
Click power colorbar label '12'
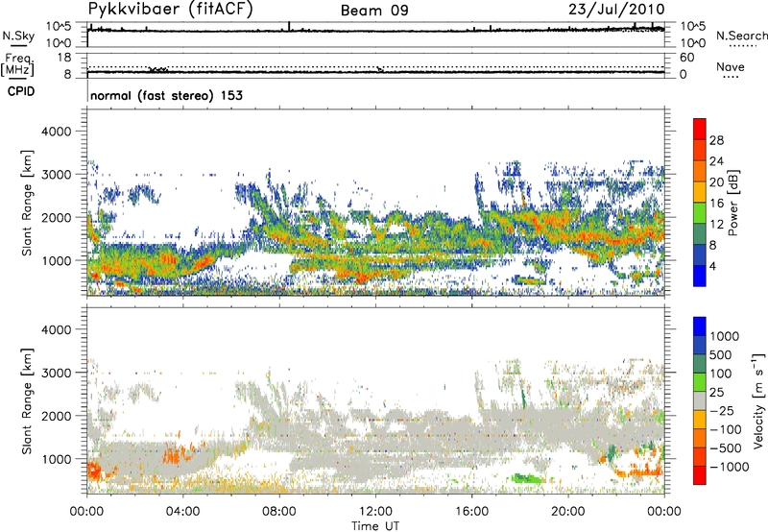[x=716, y=225]
